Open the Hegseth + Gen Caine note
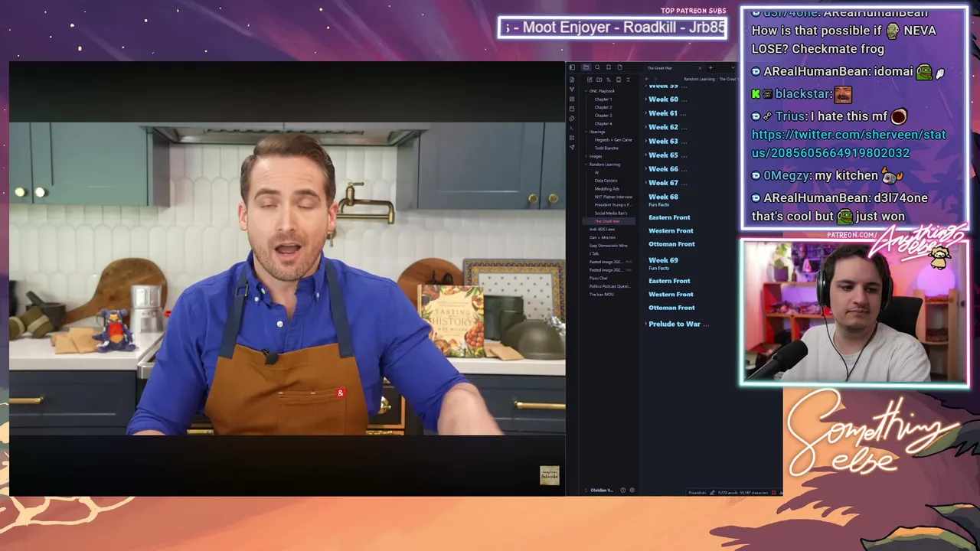This screenshot has height=551, width=980. 613,140
